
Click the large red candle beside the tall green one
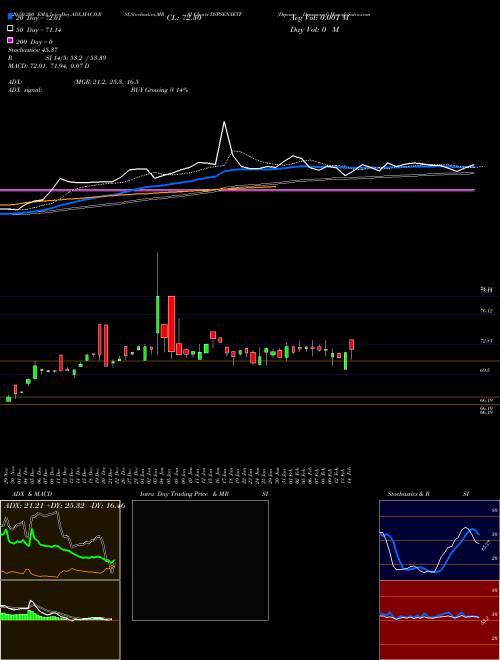(x=171, y=324)
